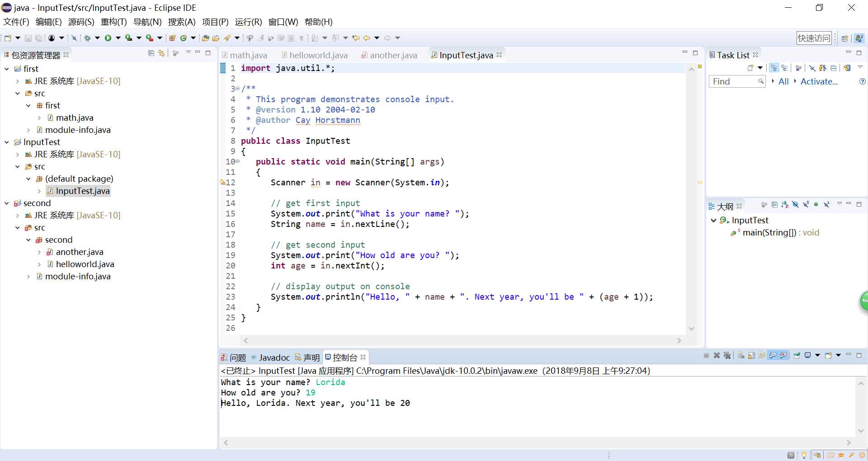Click Collapse All icon in Task List
Image resolution: width=868 pixels, height=461 pixels.
834,68
